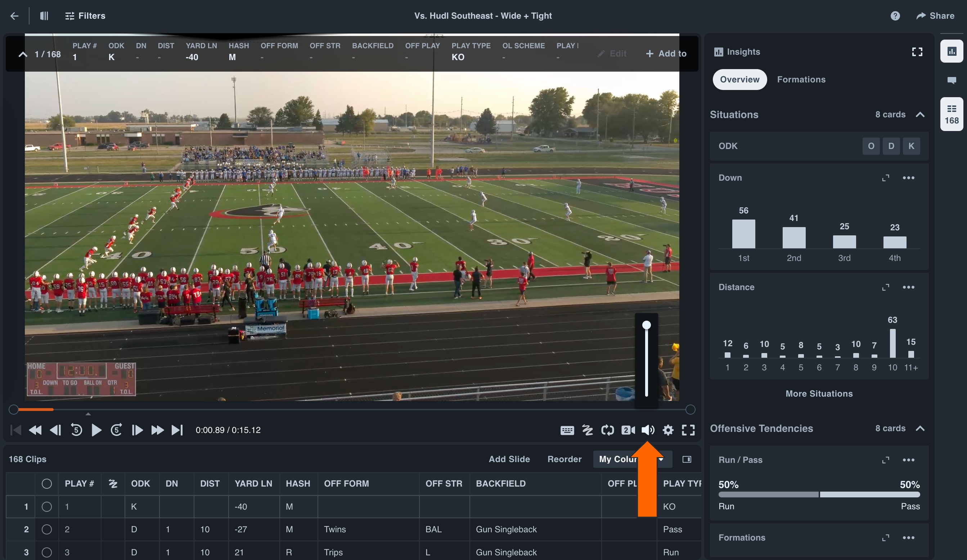Click the Add Slide button

509,459
